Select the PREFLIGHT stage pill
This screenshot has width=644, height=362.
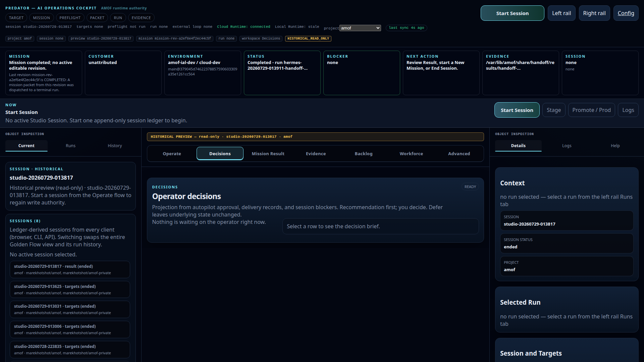point(70,18)
